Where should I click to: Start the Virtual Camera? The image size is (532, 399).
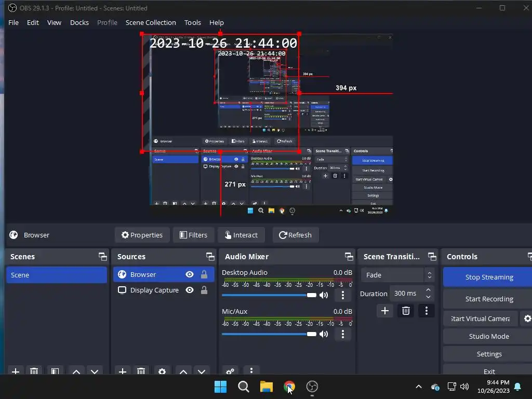481,318
